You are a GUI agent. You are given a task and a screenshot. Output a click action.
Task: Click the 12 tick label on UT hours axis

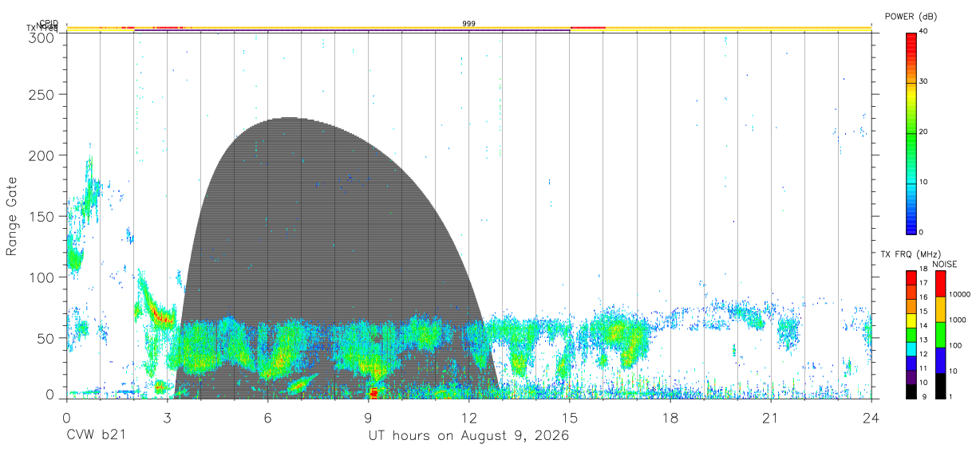(469, 418)
